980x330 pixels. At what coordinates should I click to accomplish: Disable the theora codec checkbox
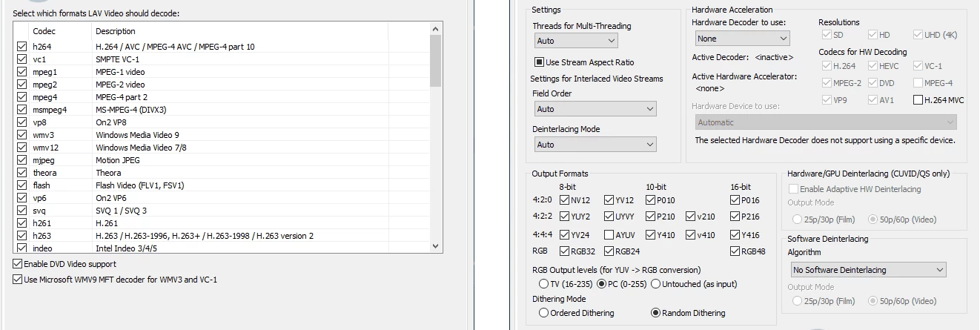coord(21,173)
